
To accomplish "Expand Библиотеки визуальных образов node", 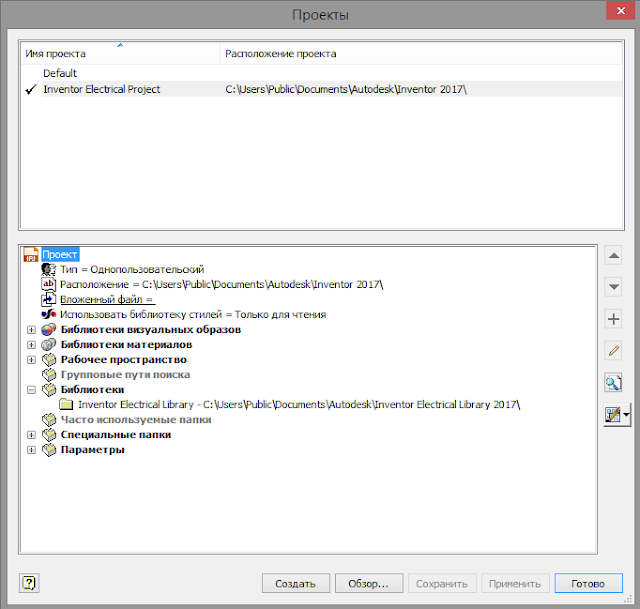I will [x=31, y=329].
